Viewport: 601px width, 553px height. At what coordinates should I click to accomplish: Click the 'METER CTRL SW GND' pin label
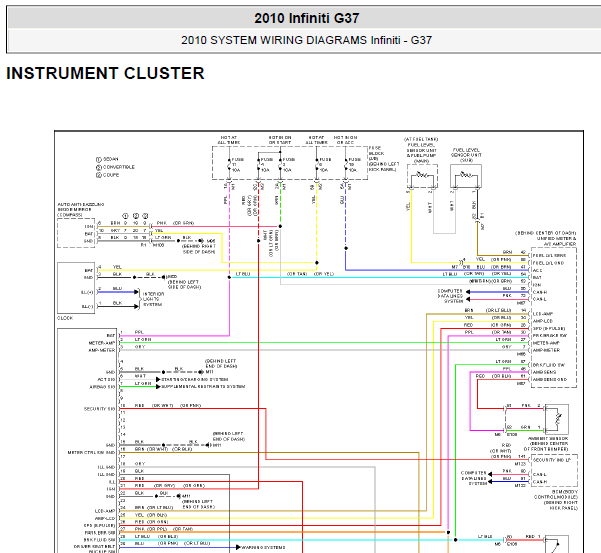(91, 453)
